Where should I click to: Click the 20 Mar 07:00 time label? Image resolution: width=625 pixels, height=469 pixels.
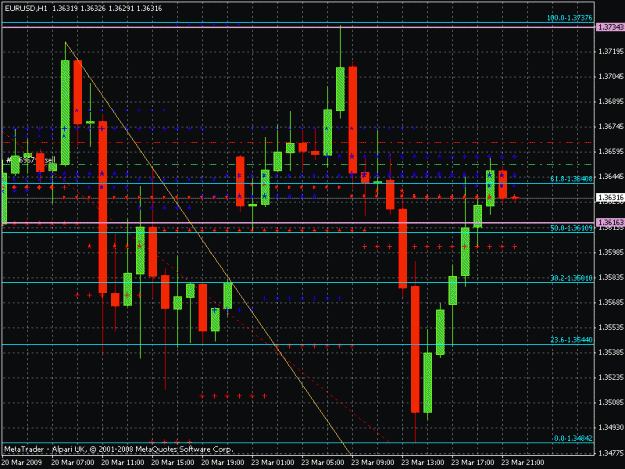[73, 462]
